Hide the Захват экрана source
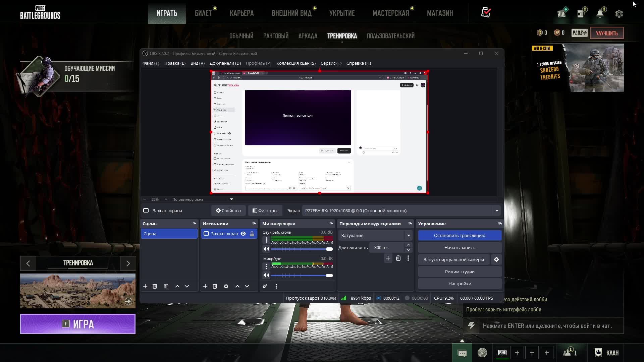The image size is (644, 362). point(243,234)
